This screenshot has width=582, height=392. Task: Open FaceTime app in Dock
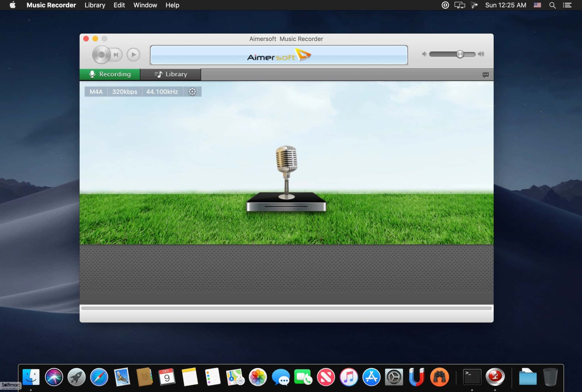[x=303, y=377]
